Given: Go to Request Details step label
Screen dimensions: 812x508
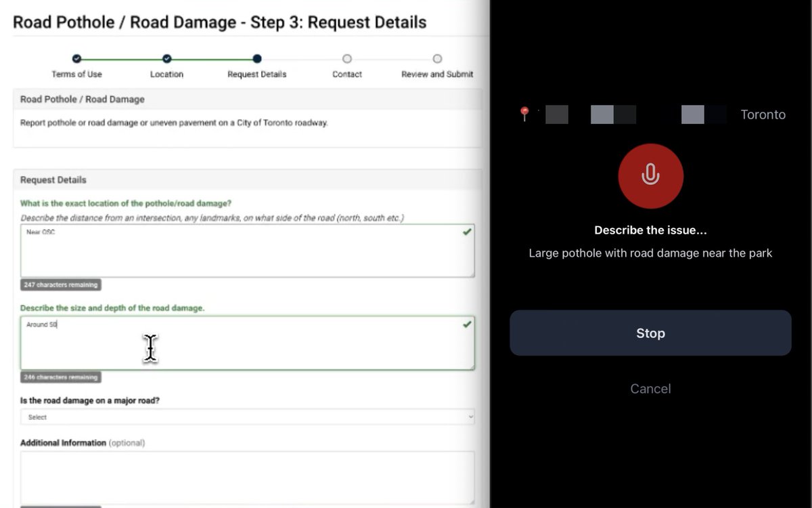Looking at the screenshot, I should tap(257, 75).
